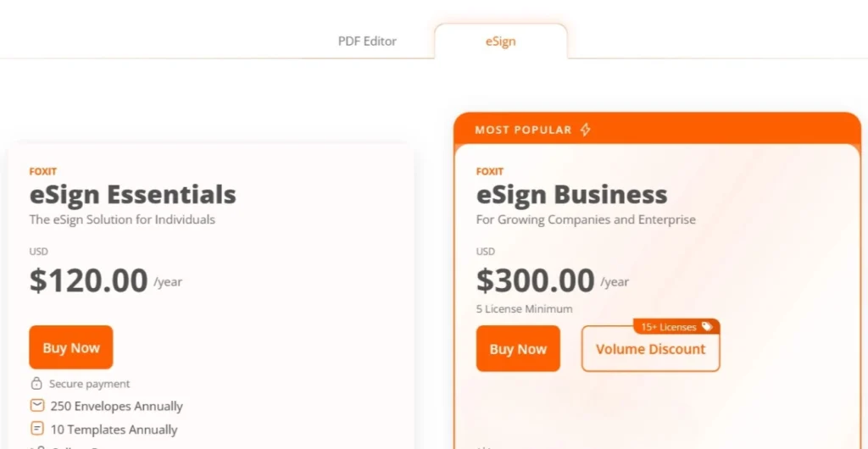This screenshot has height=449, width=868.
Task: Click the lightning bolt icon beside Most Popular
Action: pos(585,130)
